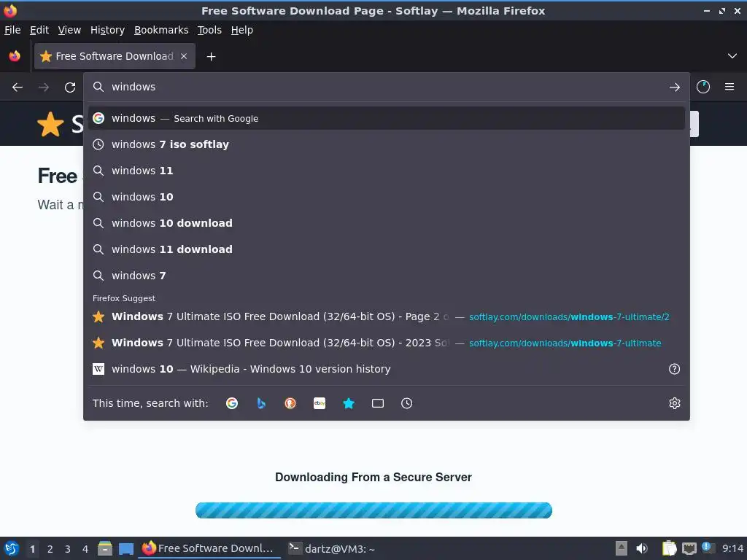Open the Bookmarks menu
This screenshot has width=747, height=560.
click(161, 30)
